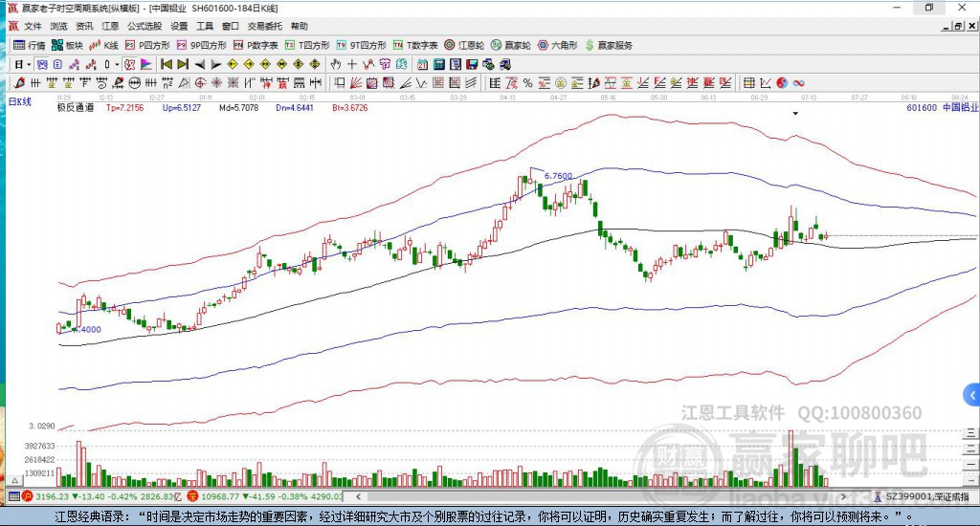
Task: Open the 江恩轮 tool
Action: (x=464, y=45)
